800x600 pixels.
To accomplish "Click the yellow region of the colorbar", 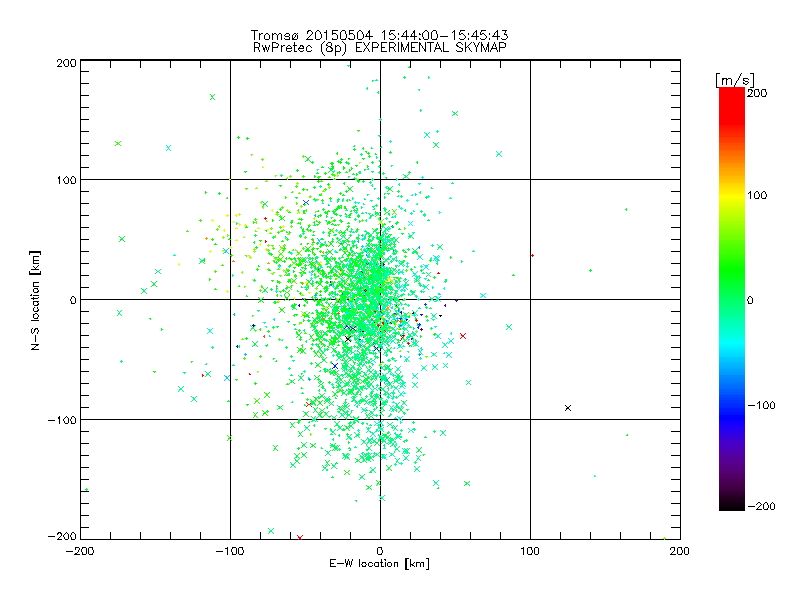I will coord(732,196).
